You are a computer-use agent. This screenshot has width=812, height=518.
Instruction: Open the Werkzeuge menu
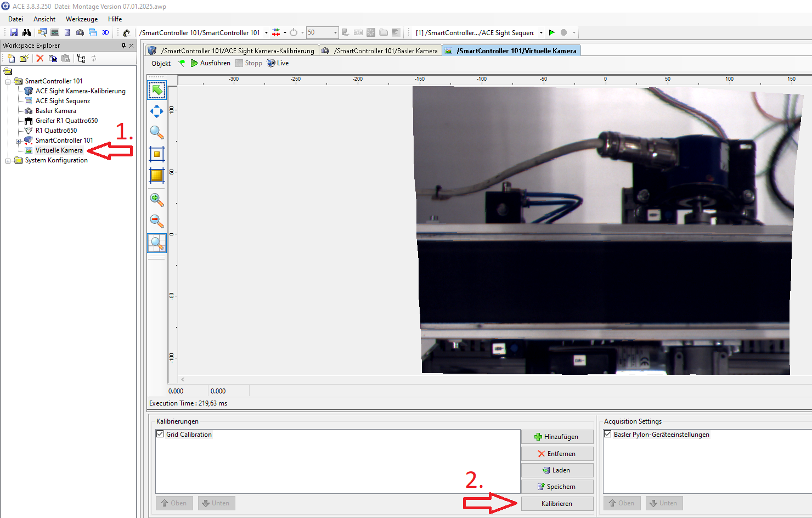coord(82,19)
